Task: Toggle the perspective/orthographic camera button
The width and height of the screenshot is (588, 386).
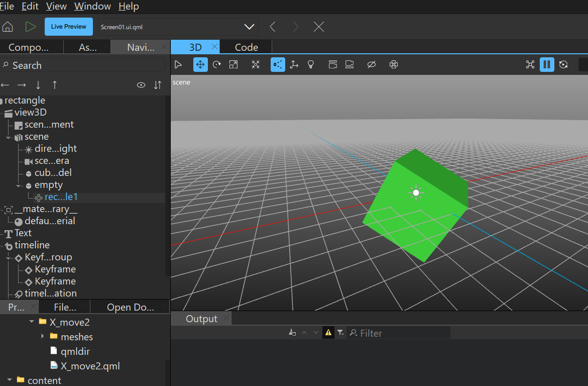Action: [x=278, y=64]
